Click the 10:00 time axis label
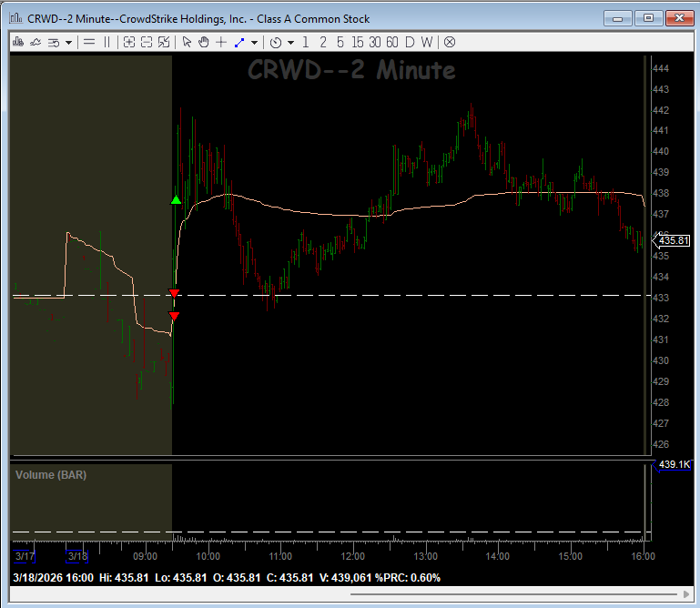Viewport: 700px width, 608px height. pos(208,556)
